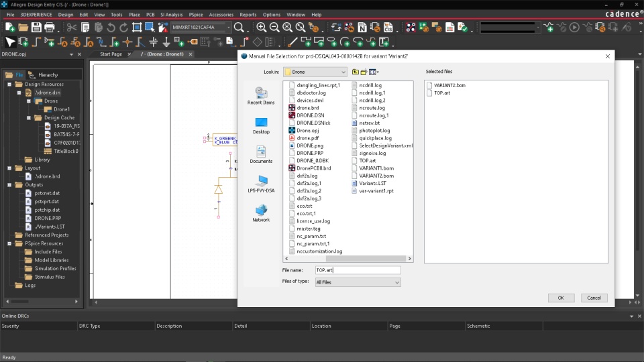The image size is (644, 362).
Task: Select Variants.LST in the file list
Action: pos(369,184)
